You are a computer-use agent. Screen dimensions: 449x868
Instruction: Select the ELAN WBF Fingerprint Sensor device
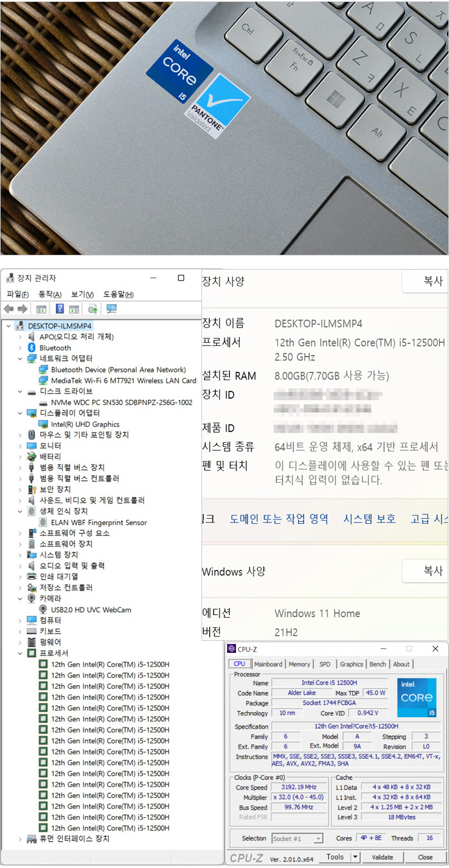coord(99,523)
